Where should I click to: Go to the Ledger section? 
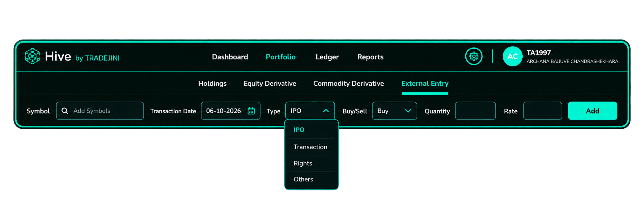tap(327, 57)
